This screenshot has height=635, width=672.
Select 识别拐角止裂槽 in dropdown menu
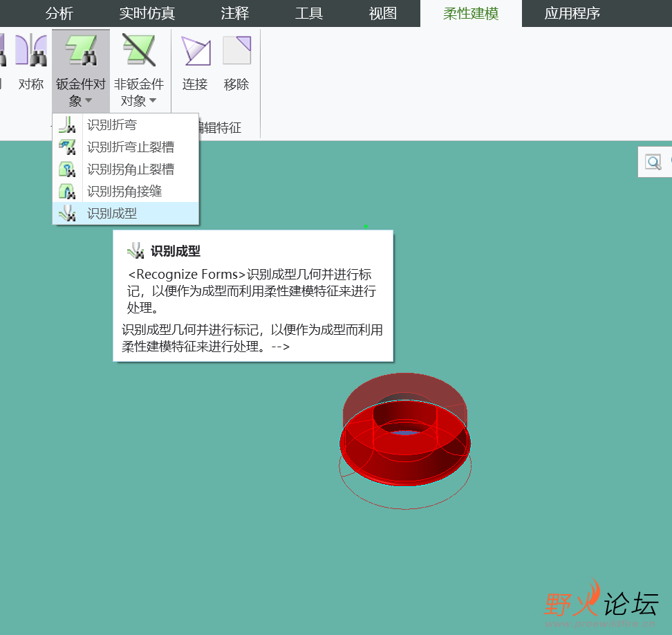[126, 169]
